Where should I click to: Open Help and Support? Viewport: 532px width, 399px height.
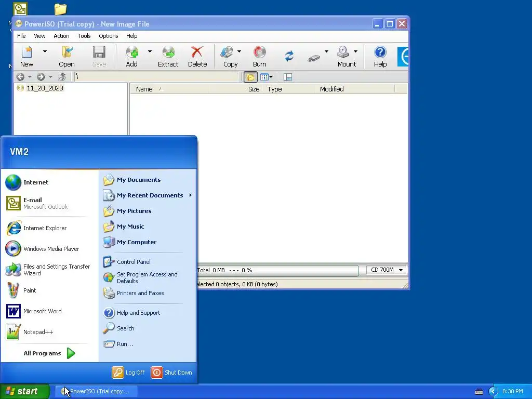148,313
